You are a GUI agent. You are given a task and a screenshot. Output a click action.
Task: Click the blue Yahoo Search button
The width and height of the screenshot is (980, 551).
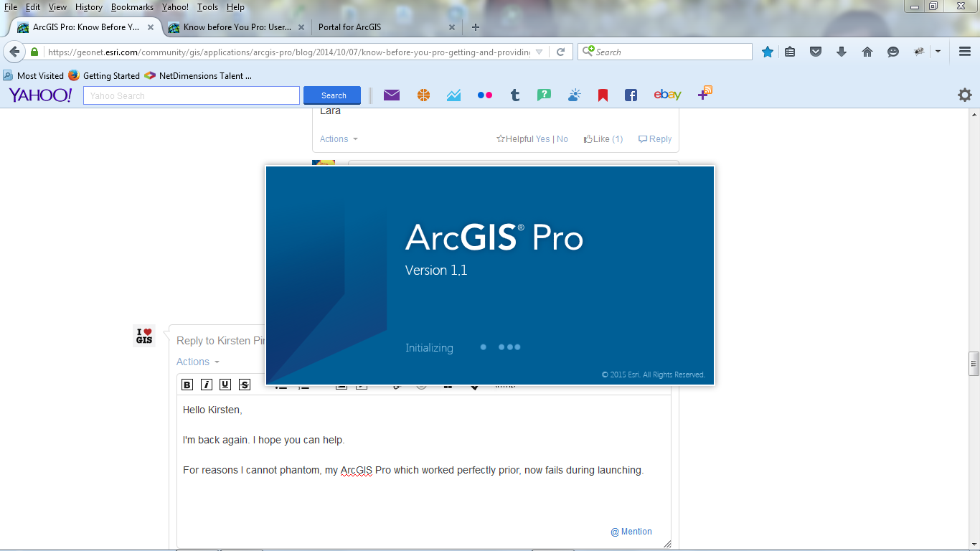point(332,95)
